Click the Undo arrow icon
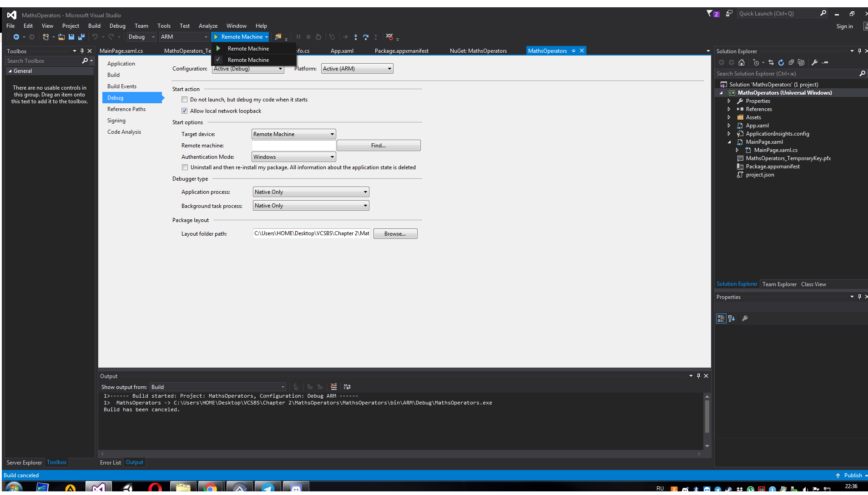 pyautogui.click(x=95, y=37)
